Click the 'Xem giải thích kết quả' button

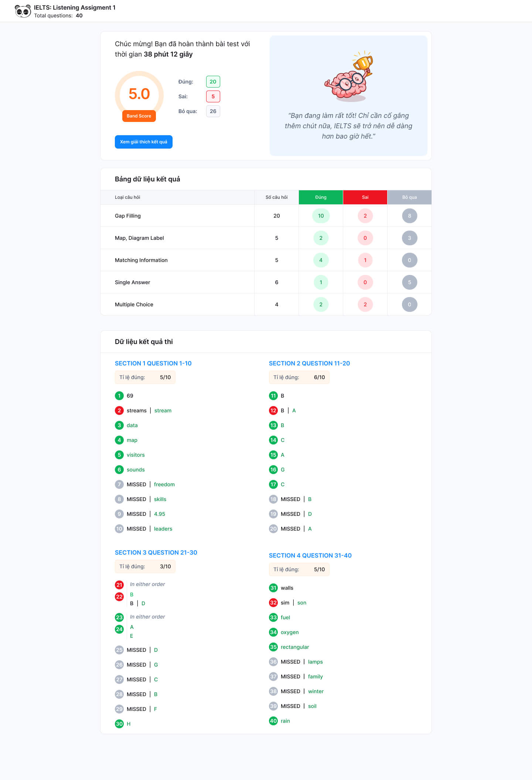pyautogui.click(x=143, y=142)
